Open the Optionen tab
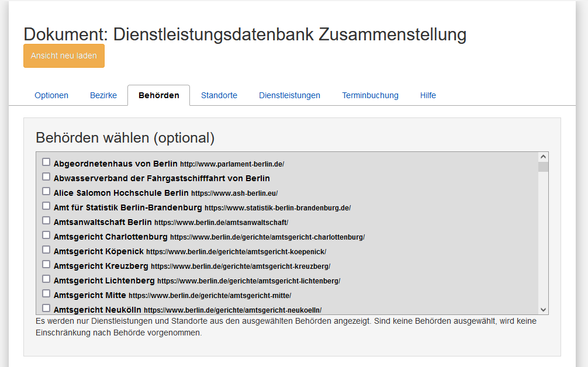Screen dimensions: 588x367 51,95
